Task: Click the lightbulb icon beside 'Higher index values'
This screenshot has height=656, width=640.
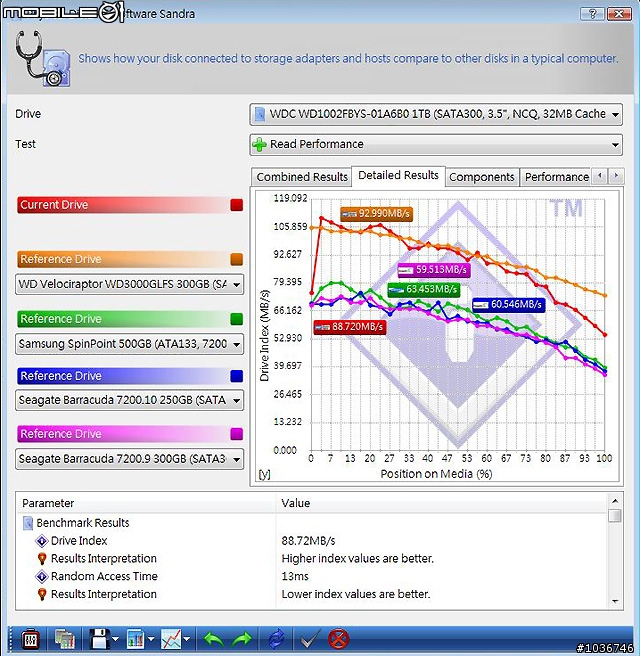Action: click(x=42, y=559)
